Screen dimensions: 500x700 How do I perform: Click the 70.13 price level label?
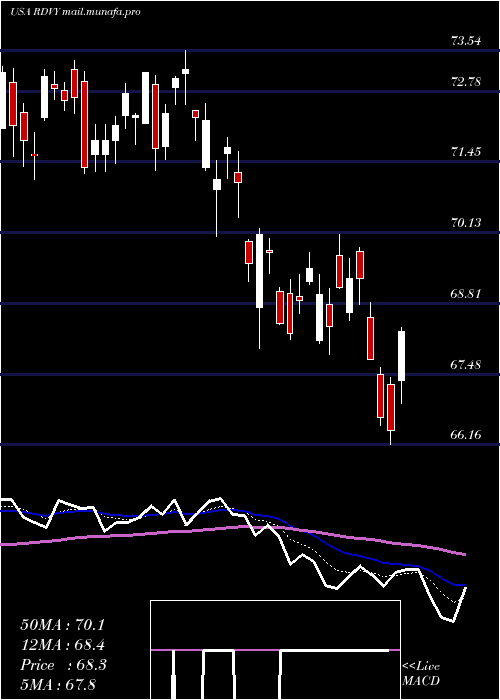click(x=466, y=222)
